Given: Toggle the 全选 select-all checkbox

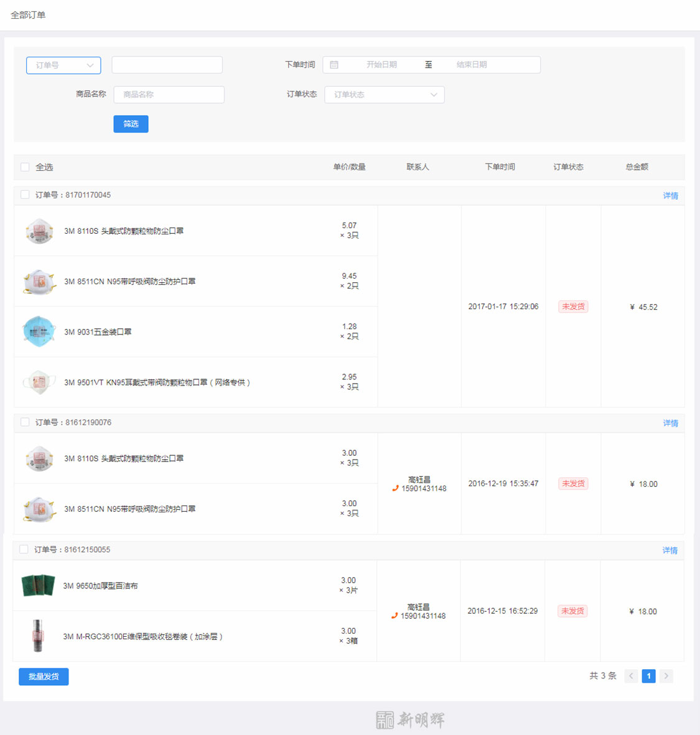Looking at the screenshot, I should pyautogui.click(x=25, y=167).
